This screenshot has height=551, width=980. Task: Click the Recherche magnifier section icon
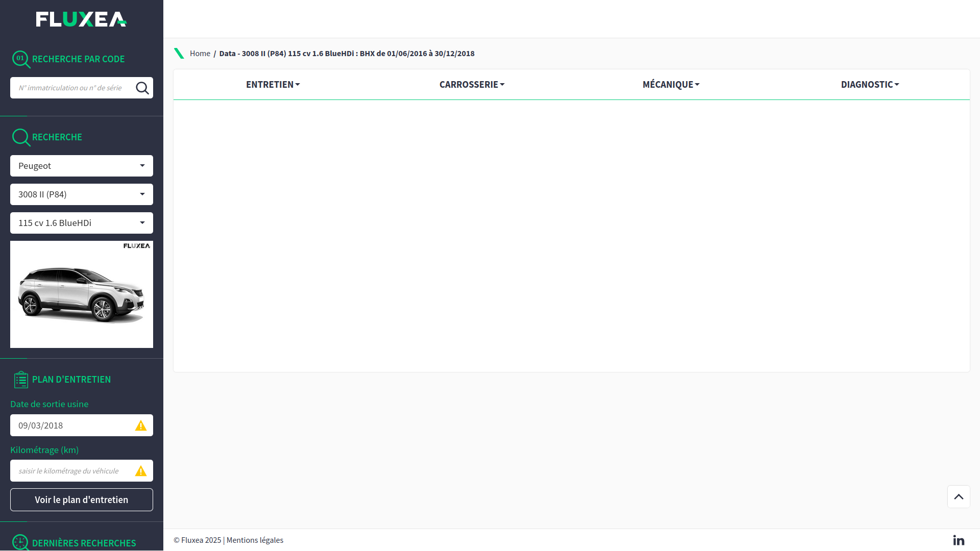pos(21,137)
